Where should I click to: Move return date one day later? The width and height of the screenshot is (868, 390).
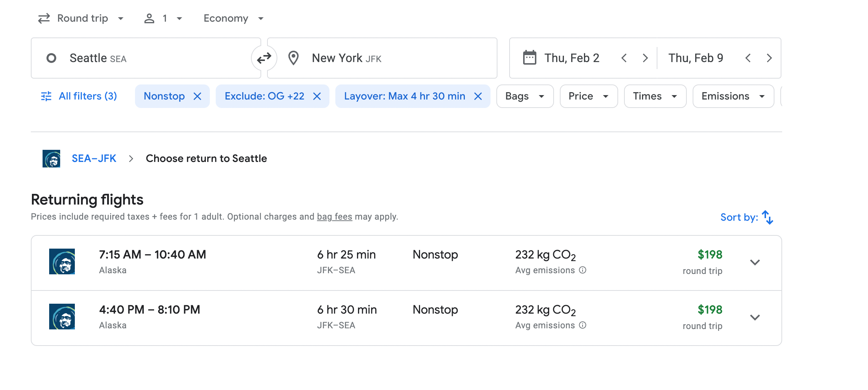coord(769,58)
